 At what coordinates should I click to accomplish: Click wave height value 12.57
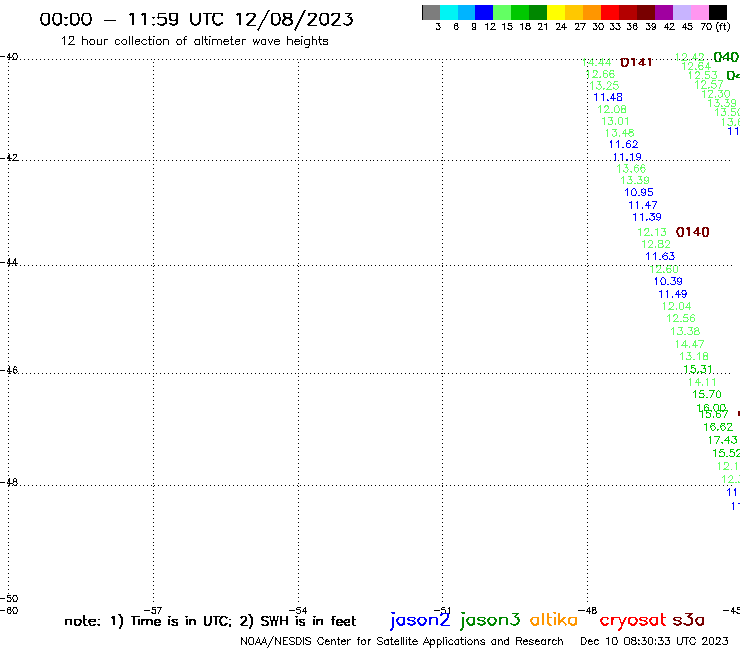point(709,85)
